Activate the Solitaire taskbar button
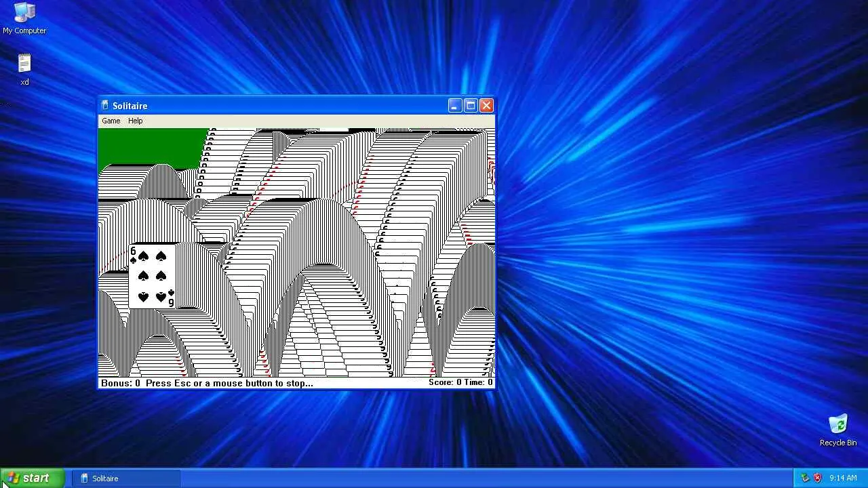The image size is (868, 488). [125, 479]
